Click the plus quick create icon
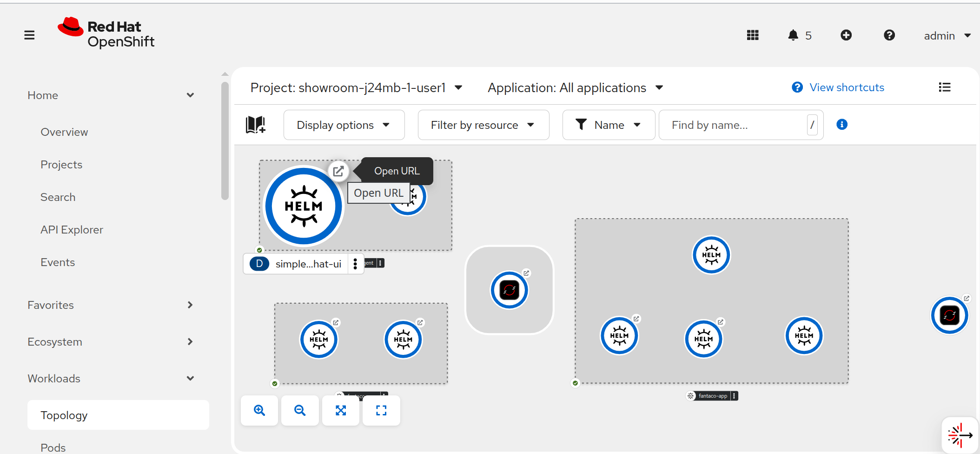The image size is (980, 454). click(846, 35)
